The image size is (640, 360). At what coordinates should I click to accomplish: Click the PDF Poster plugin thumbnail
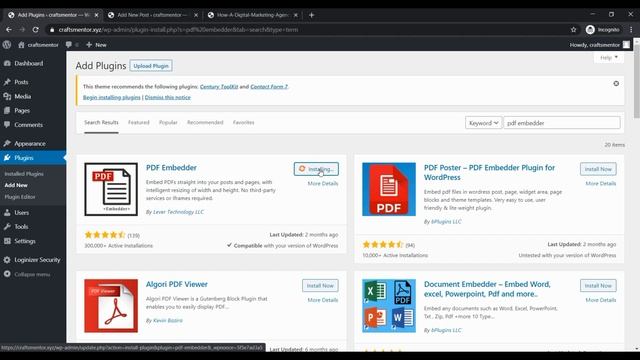(x=389, y=189)
